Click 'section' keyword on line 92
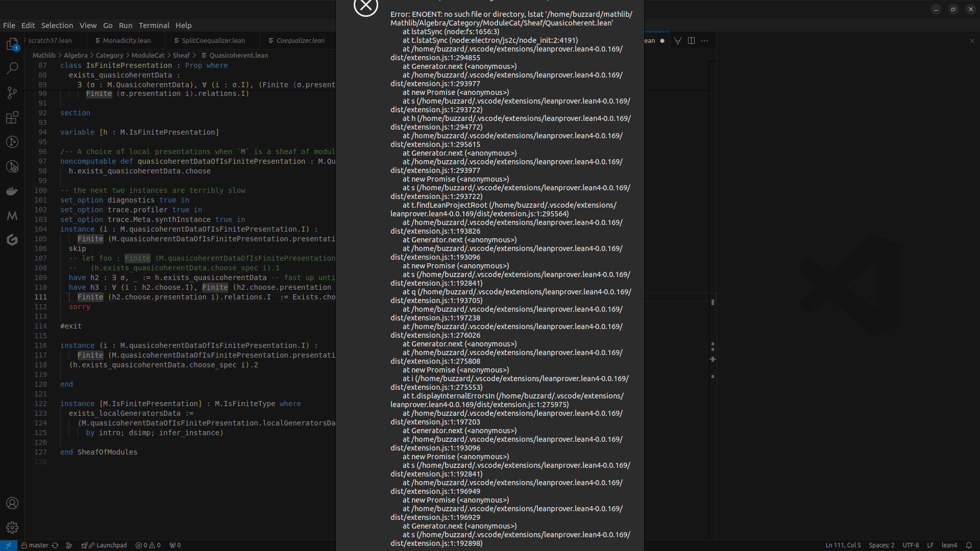Image resolution: width=980 pixels, height=551 pixels. tap(75, 113)
